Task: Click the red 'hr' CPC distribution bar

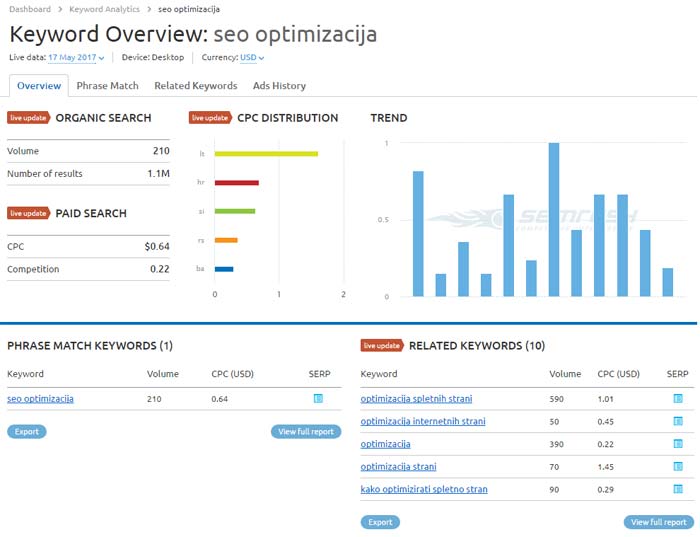Action: (237, 183)
